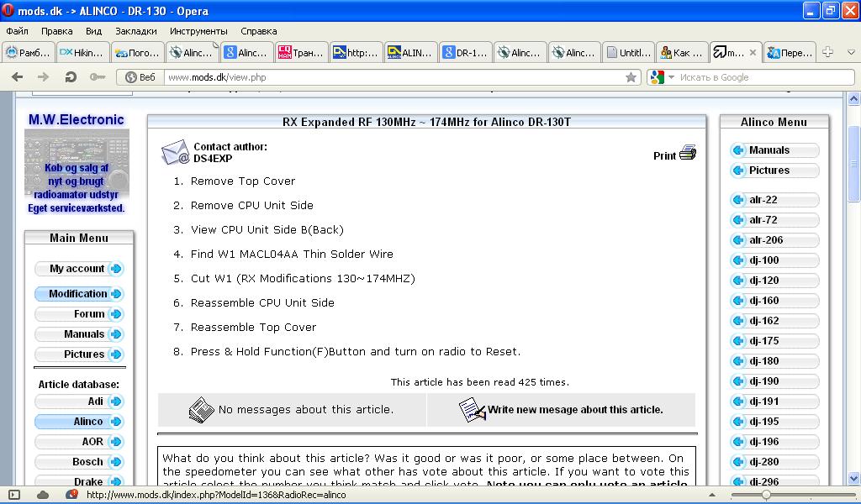Switch to the Как ... tab
The image size is (861, 504).
click(683, 53)
